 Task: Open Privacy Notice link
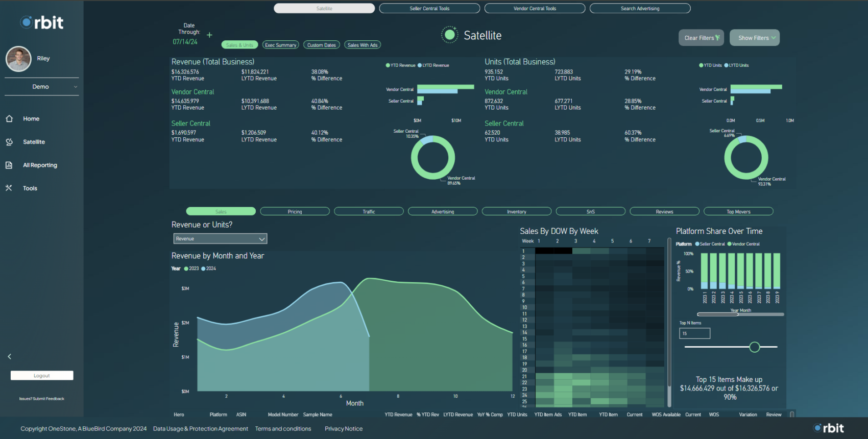(x=344, y=429)
